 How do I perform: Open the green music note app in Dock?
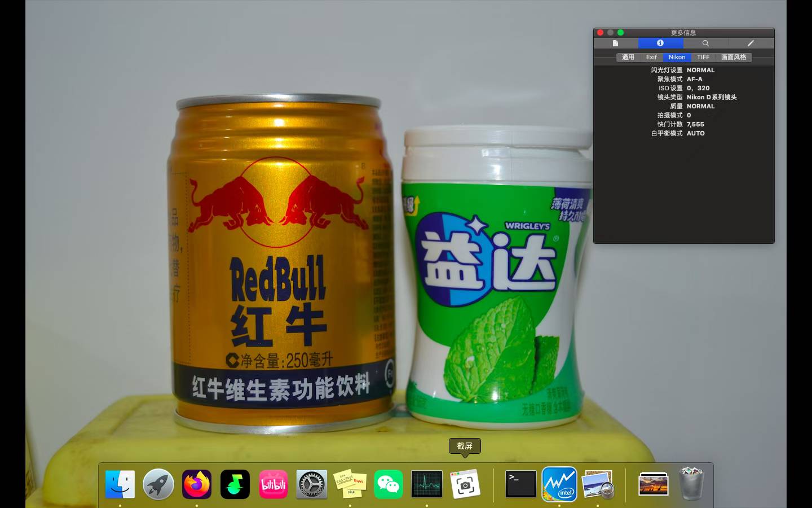coord(235,484)
